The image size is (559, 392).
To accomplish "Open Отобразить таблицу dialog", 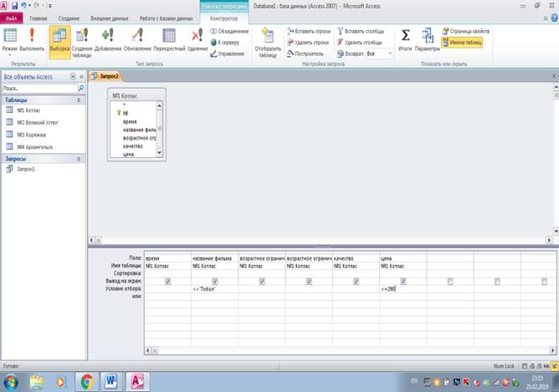I will 268,42.
